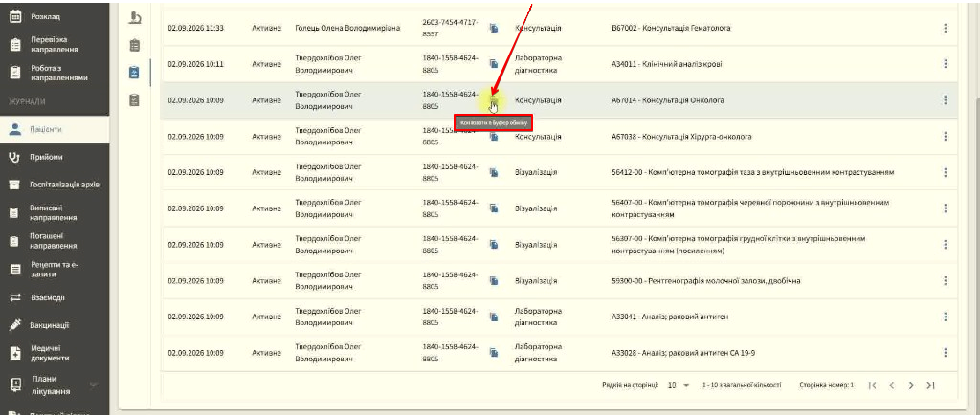Open actions menu for раковий антиген CA 19-9

tap(945, 353)
